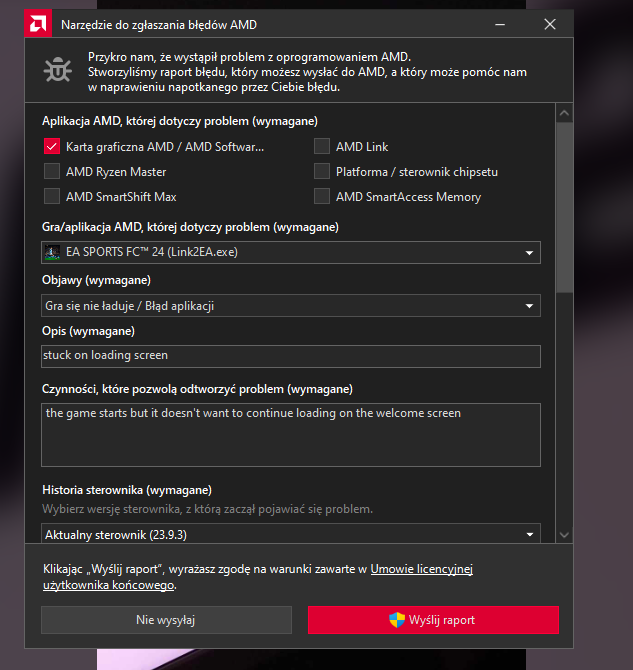Select Platforma / sterownik chipsetu checkbox
The image size is (633, 670).
(x=322, y=172)
